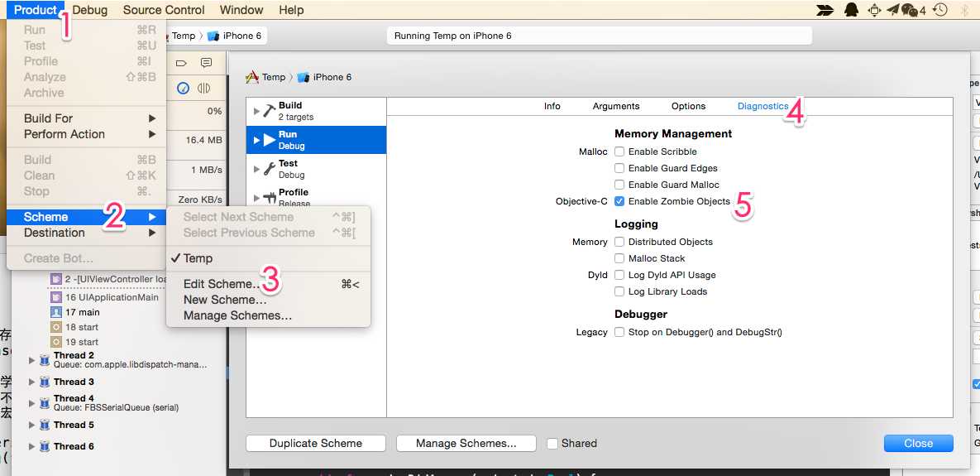Choose Manage Schemes… in the Scheme submenu
The width and height of the screenshot is (980, 476).
(269, 316)
